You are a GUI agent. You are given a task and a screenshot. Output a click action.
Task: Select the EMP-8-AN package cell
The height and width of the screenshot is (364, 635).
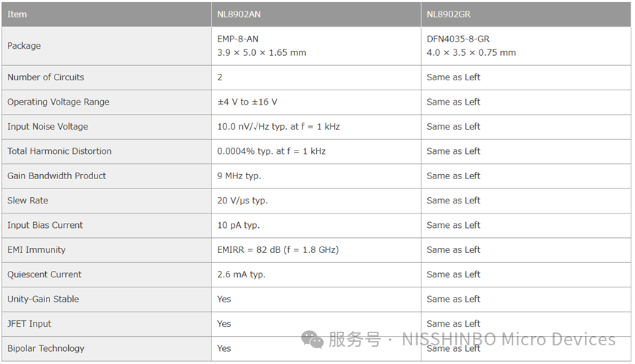point(262,46)
